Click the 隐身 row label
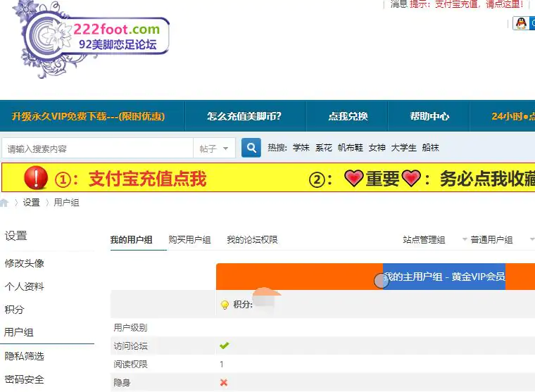The height and width of the screenshot is (392, 535). [x=122, y=382]
